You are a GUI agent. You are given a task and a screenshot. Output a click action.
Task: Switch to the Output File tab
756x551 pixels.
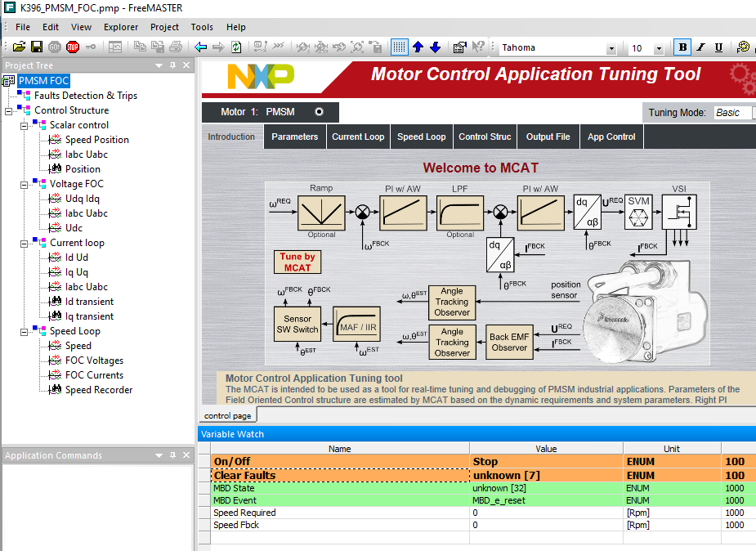pyautogui.click(x=548, y=137)
